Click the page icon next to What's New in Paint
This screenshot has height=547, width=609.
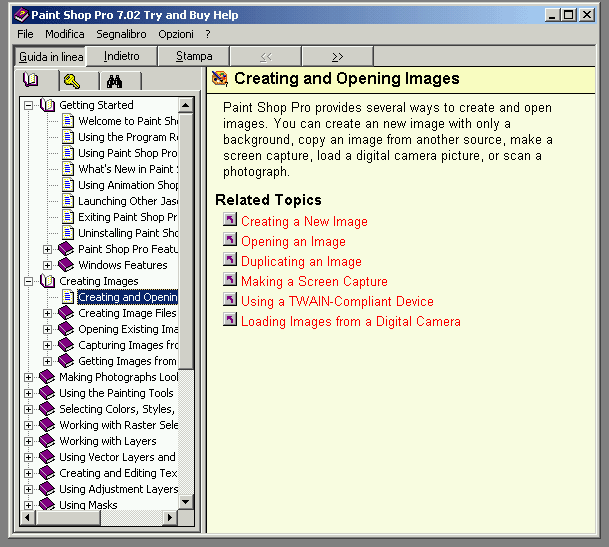coord(68,169)
